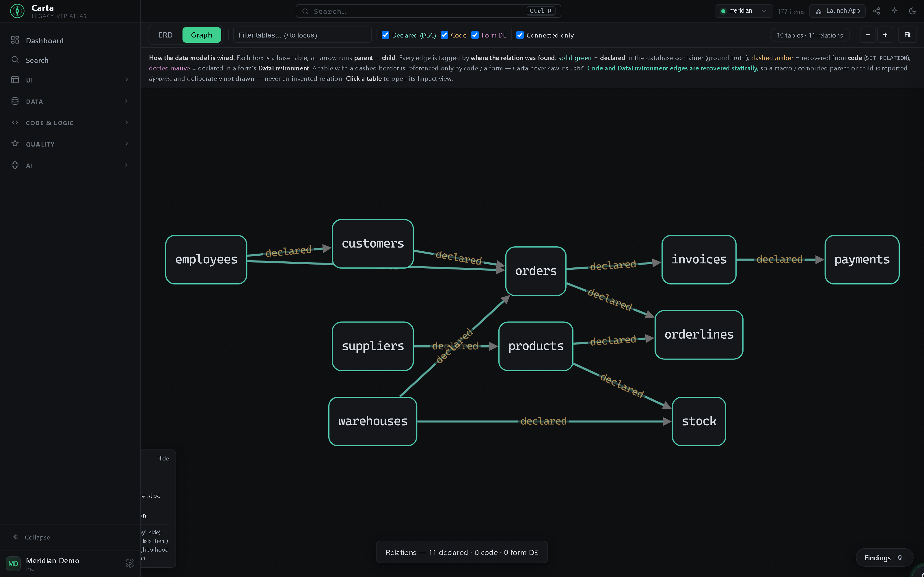Open the meridian project dropdown
This screenshot has width=924, height=577.
(744, 11)
